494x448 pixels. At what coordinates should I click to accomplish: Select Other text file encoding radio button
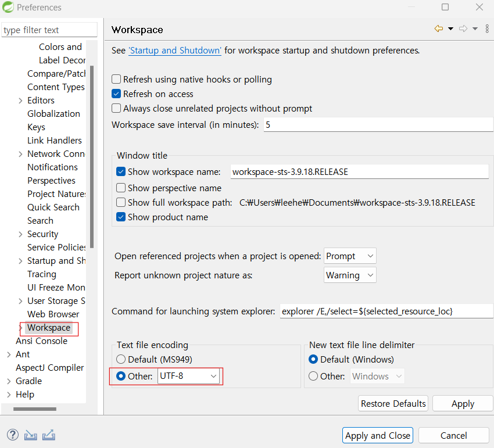point(121,376)
